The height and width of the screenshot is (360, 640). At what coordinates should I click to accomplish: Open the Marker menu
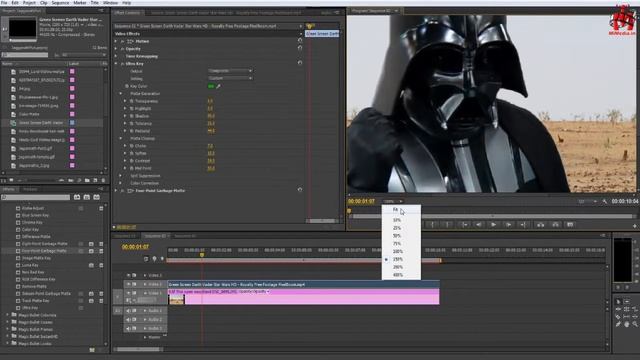tap(80, 2)
